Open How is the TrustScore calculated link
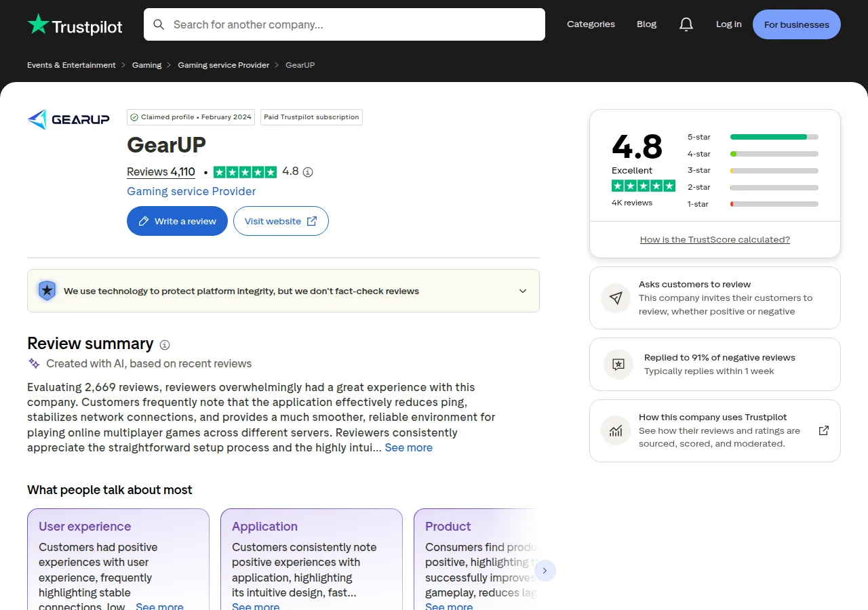 point(715,239)
